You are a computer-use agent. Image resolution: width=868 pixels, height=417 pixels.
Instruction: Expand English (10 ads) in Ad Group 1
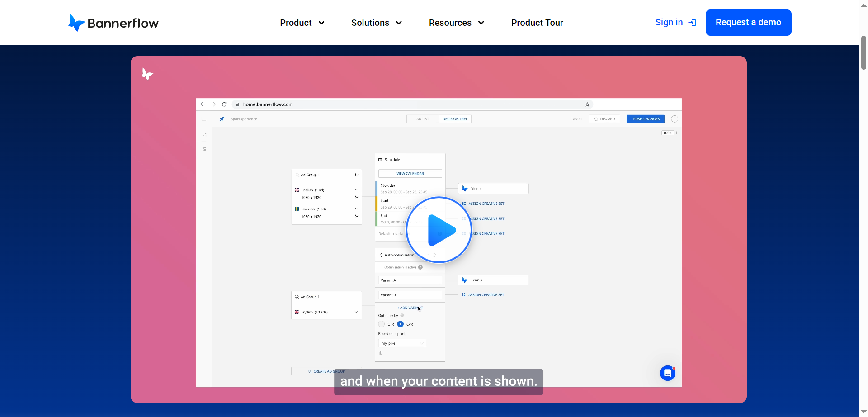tap(356, 312)
